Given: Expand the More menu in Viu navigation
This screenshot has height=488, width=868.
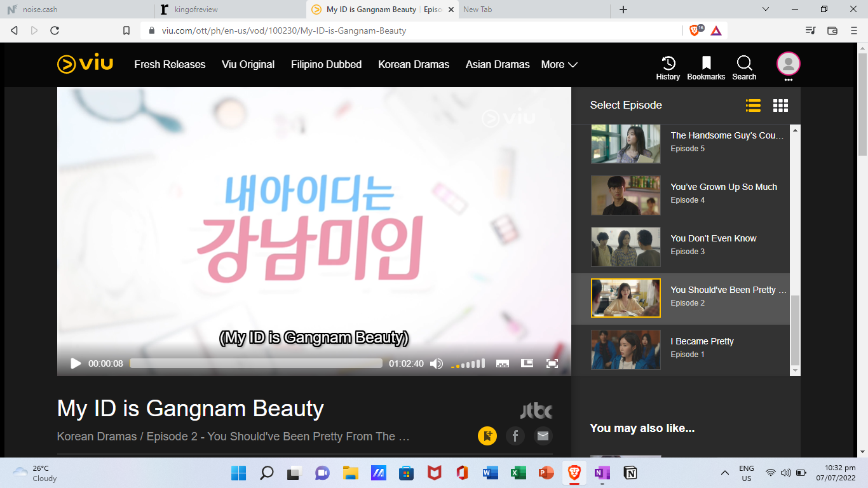Looking at the screenshot, I should coord(559,64).
